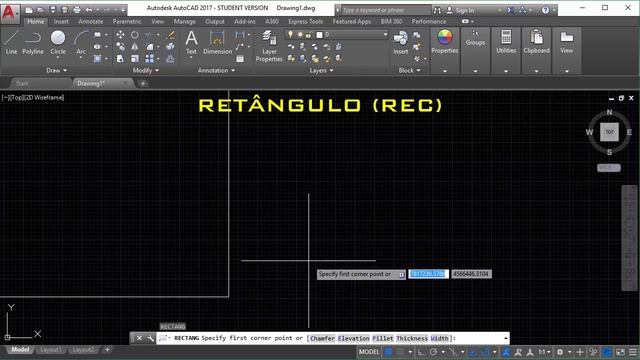The width and height of the screenshot is (640, 360).
Task: Open command line history arrow
Action: tap(506, 338)
